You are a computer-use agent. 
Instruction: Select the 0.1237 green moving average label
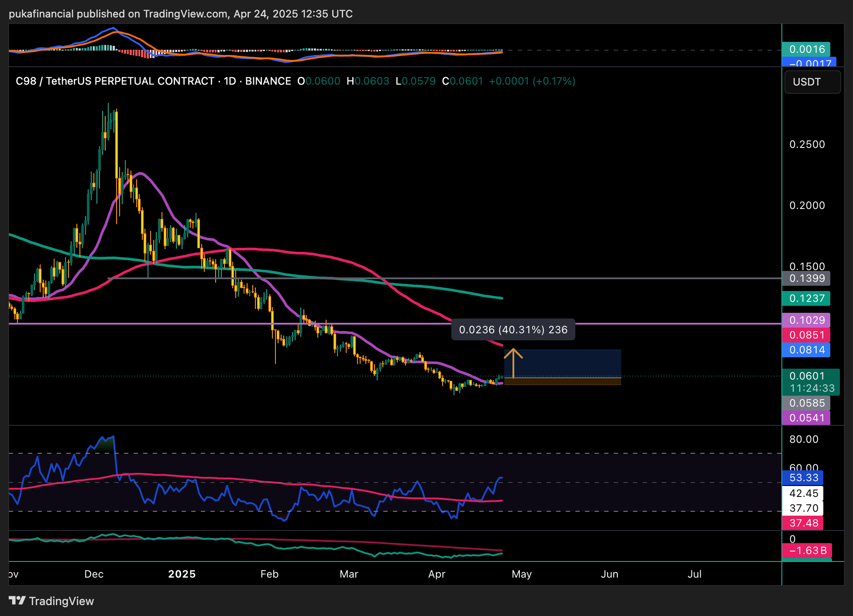pos(806,298)
